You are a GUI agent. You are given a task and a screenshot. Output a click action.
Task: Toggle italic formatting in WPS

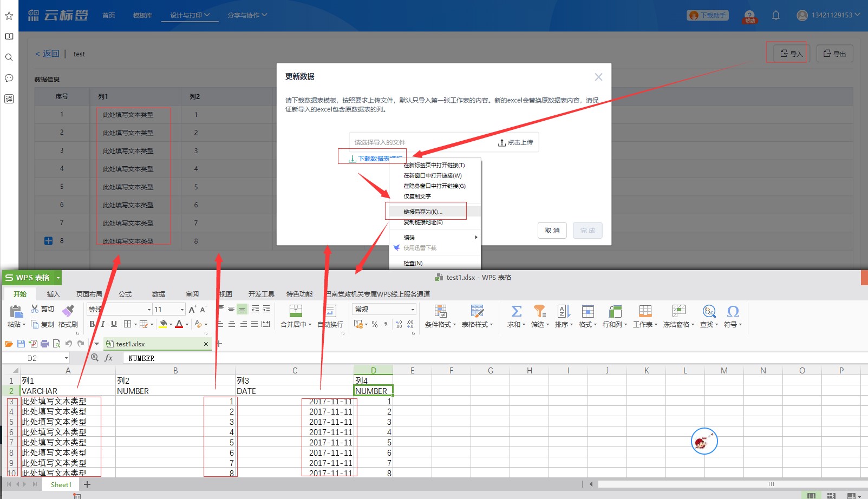pos(102,324)
